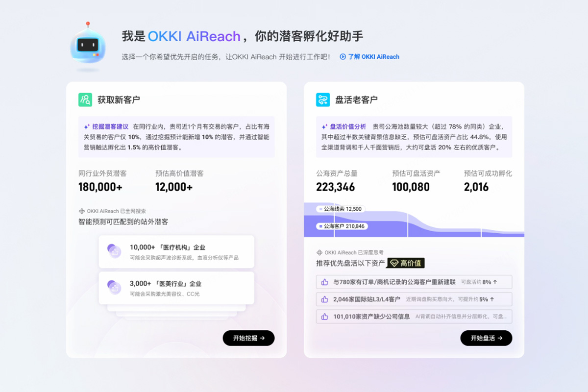Viewport: 588px width, 392px height.
Task: Click the 获取新客户 green card icon
Action: point(85,99)
